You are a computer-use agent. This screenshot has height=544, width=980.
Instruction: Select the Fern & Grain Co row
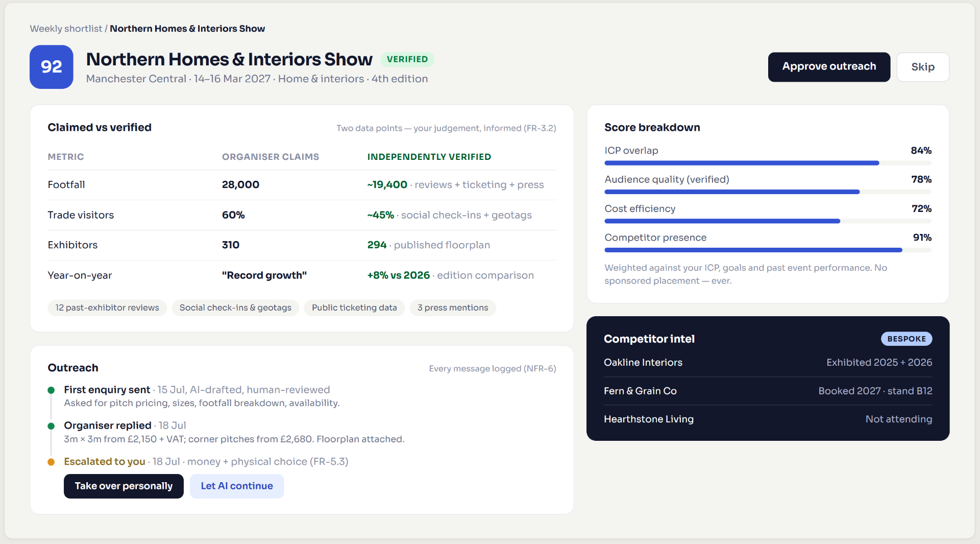tap(768, 391)
